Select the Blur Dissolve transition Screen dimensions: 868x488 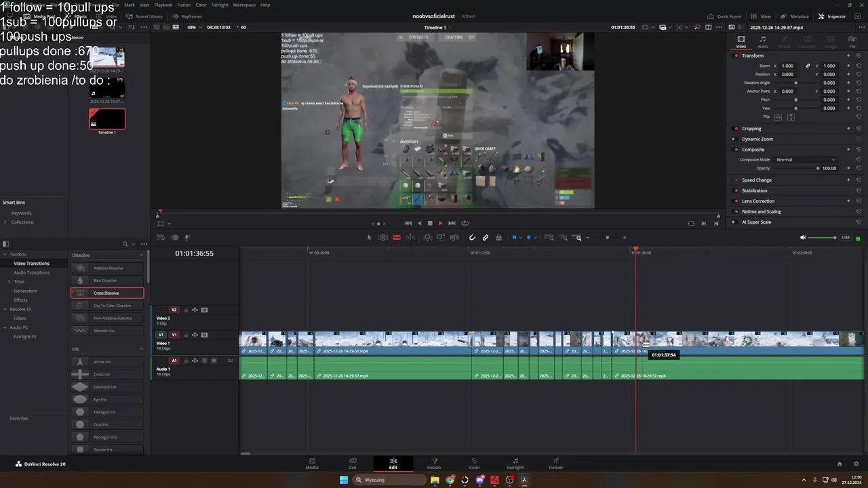click(107, 281)
